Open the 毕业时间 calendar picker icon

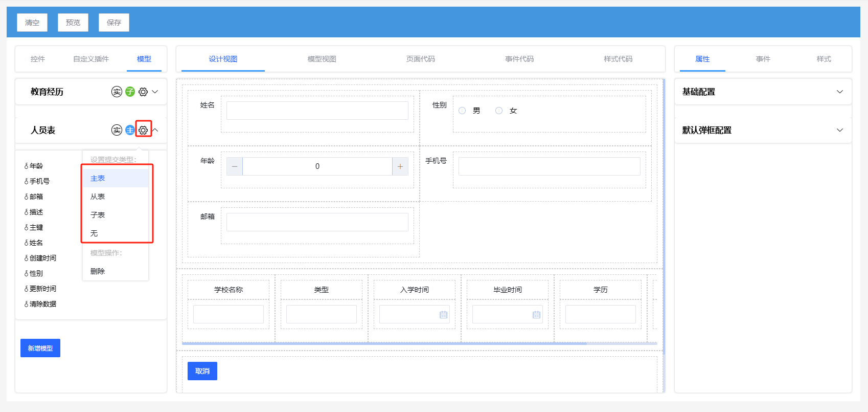[536, 315]
